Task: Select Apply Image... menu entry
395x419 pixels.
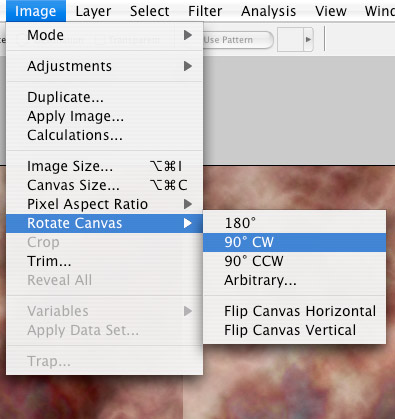Action: tap(104, 116)
